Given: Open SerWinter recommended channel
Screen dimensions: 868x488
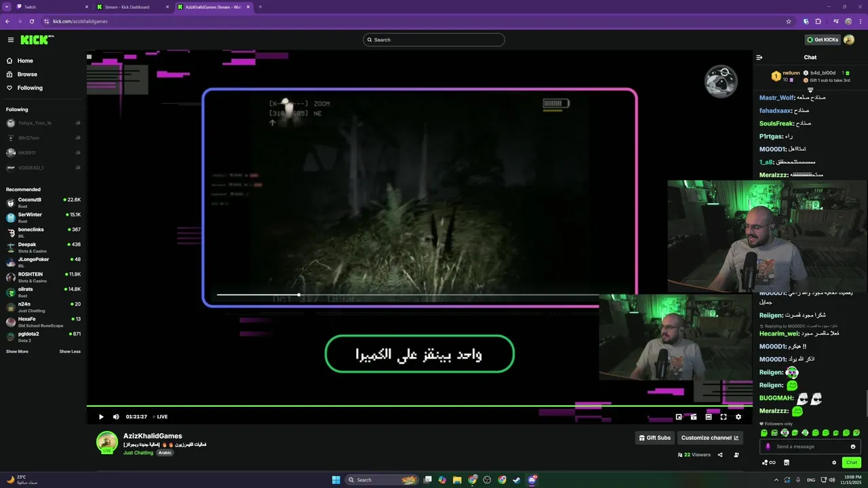Looking at the screenshot, I should coord(43,218).
